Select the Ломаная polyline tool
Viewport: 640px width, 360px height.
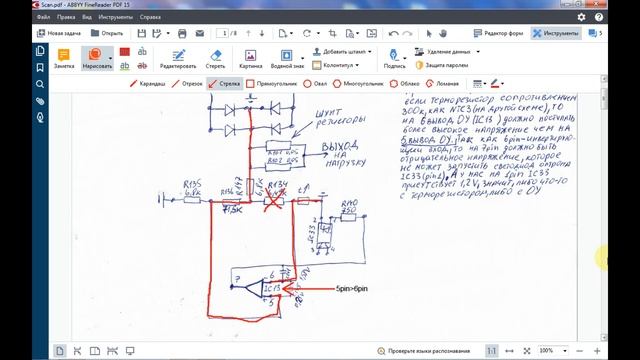point(442,84)
